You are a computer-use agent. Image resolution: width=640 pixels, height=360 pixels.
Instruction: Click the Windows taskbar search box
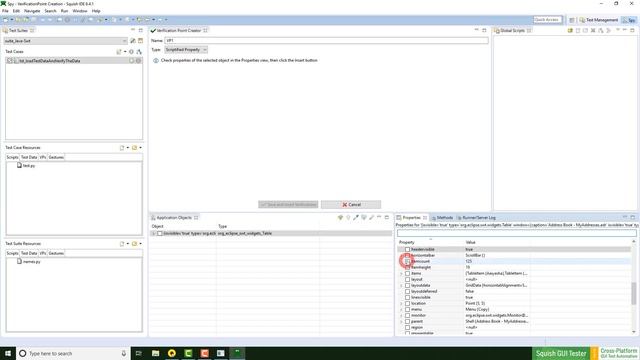click(x=73, y=353)
